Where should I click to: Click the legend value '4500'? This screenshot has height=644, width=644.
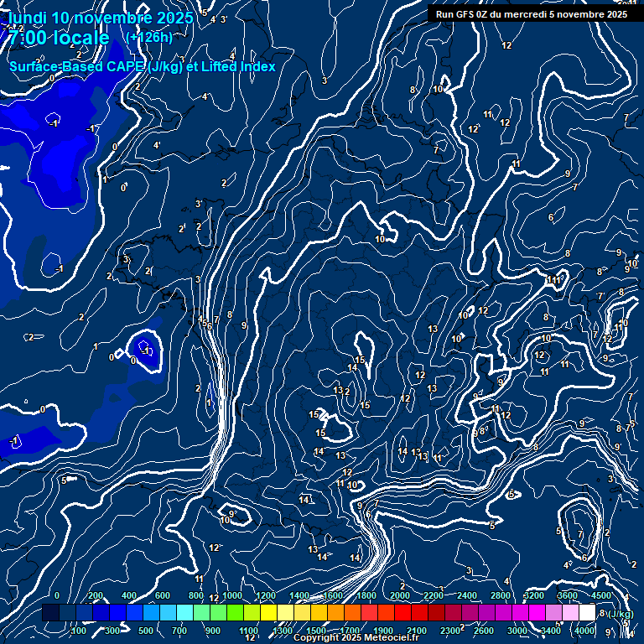601,595
